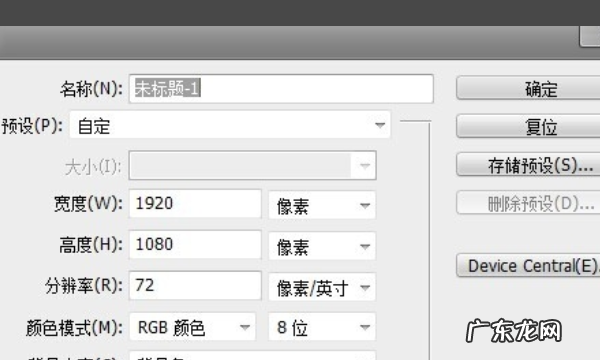Image resolution: width=600 pixels, height=360 pixels.
Task: Click the 名称(N): label text
Action: [91, 89]
